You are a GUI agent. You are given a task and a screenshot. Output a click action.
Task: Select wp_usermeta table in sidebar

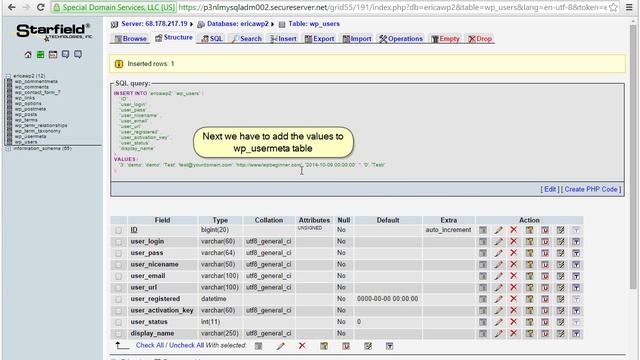point(30,136)
